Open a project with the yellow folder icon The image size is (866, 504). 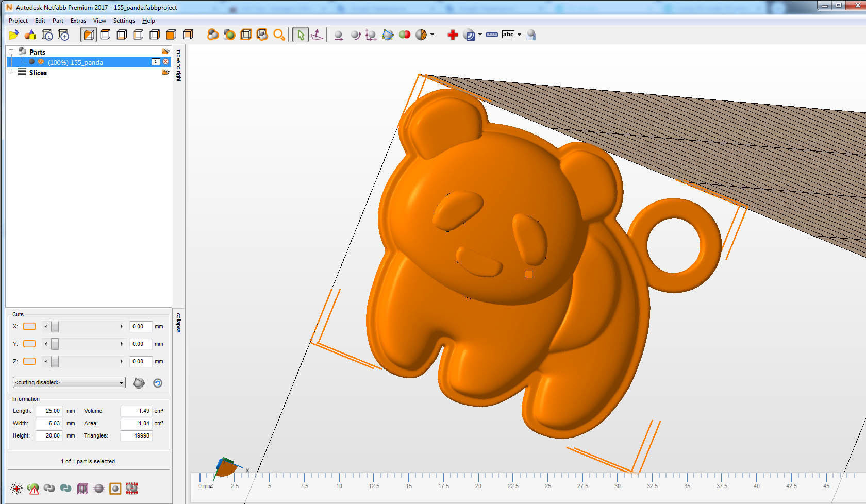[14, 35]
